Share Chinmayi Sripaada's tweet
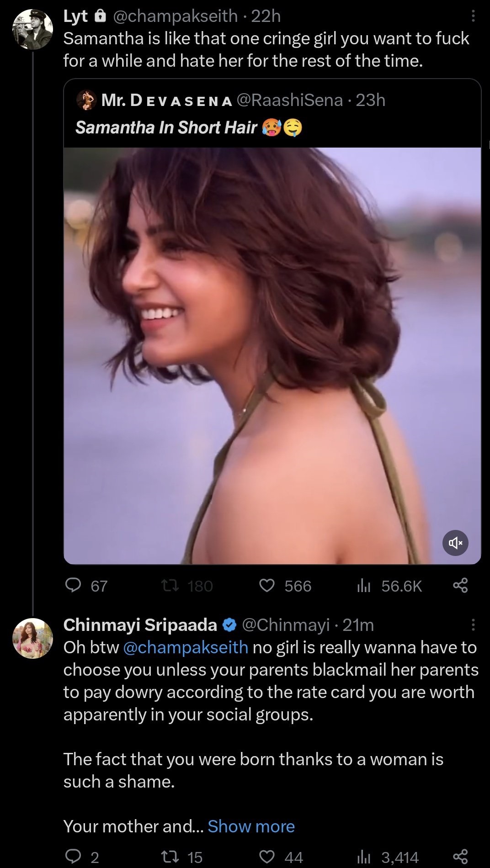This screenshot has height=868, width=490. 460,857
